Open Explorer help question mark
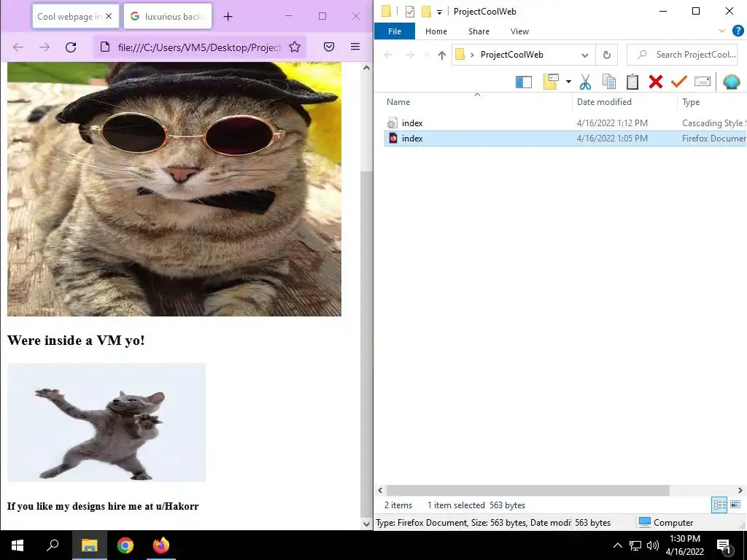 click(x=738, y=31)
